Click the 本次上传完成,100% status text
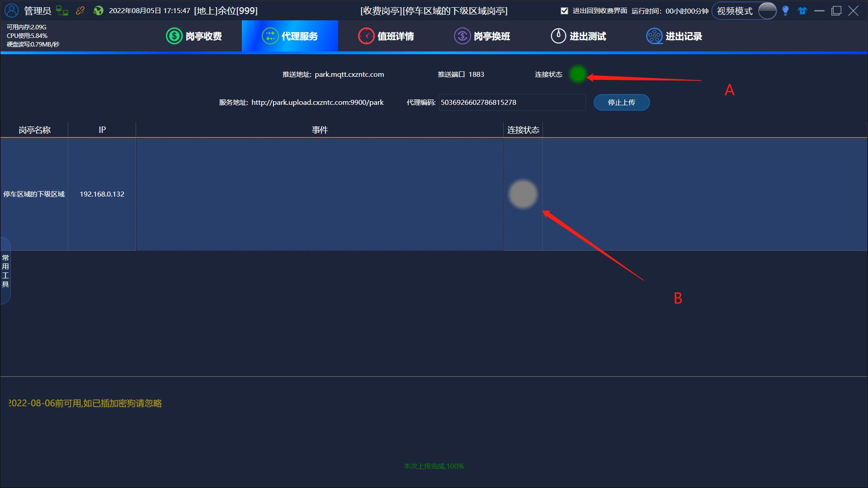The width and height of the screenshot is (868, 488). (x=434, y=466)
